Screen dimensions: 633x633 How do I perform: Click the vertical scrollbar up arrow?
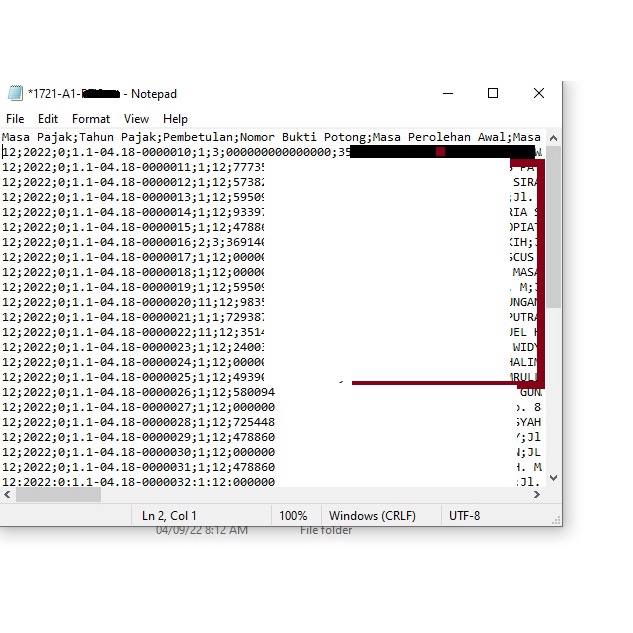click(553, 138)
